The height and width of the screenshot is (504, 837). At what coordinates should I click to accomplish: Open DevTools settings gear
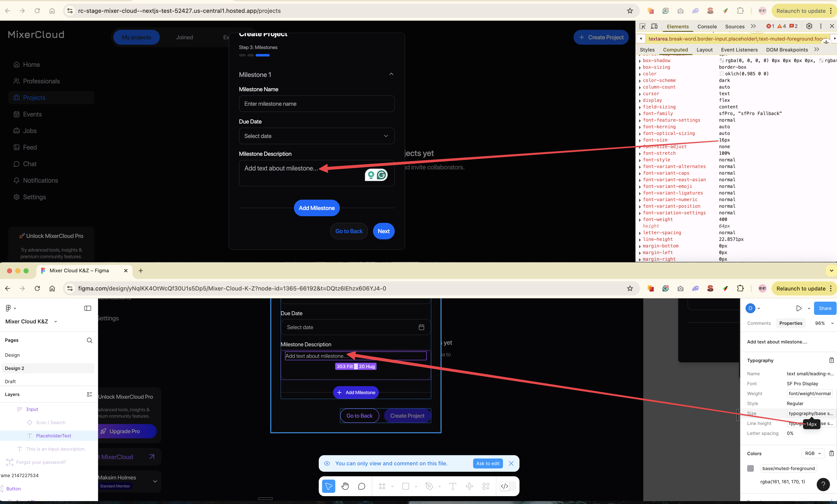tap(809, 26)
